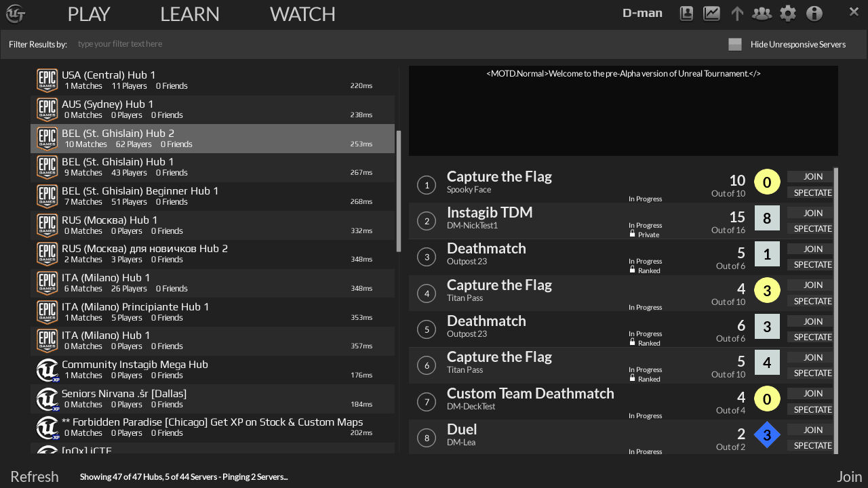
Task: Click the Unreal Tournament logo icon
Action: (x=16, y=14)
